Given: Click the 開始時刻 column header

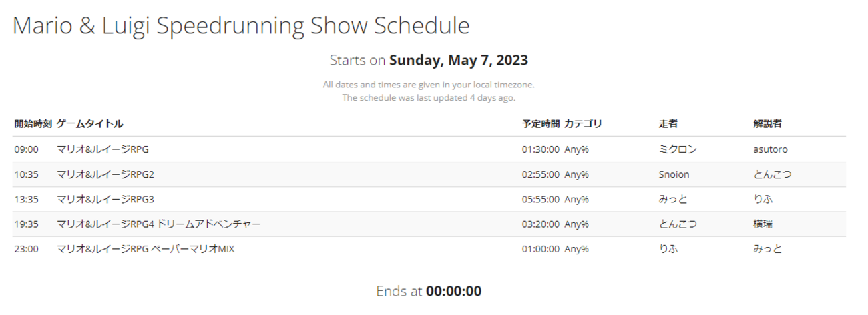Looking at the screenshot, I should [x=33, y=124].
